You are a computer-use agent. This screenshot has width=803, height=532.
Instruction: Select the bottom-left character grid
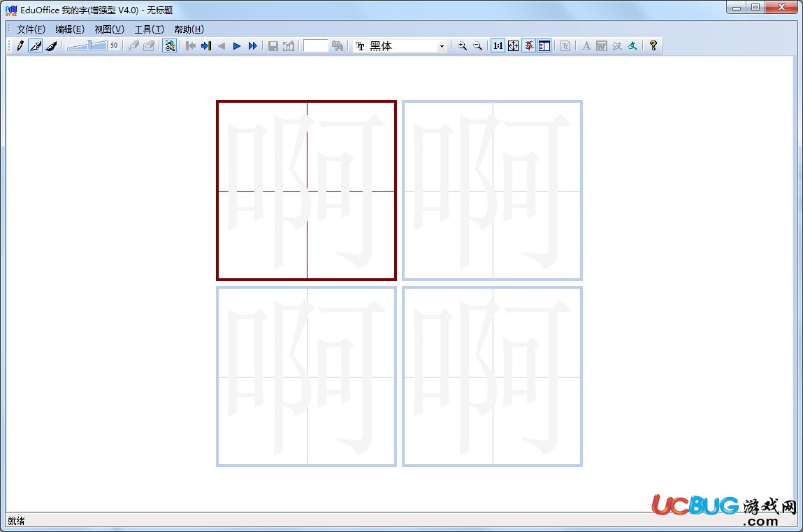click(306, 376)
